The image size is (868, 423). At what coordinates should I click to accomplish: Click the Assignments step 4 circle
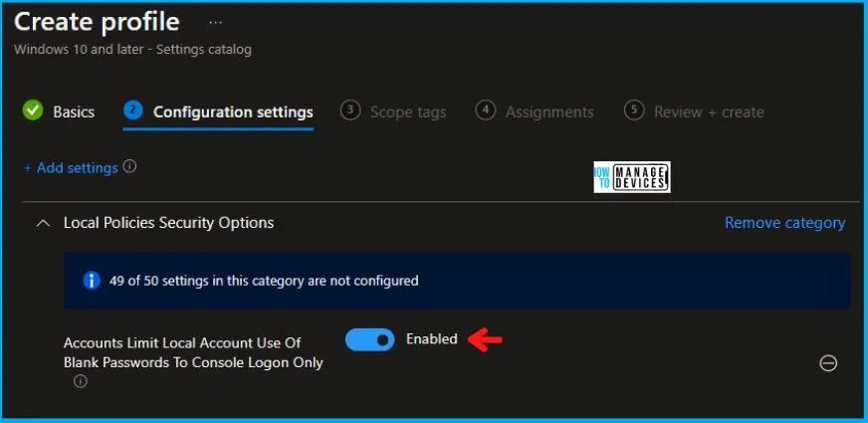coord(485,109)
